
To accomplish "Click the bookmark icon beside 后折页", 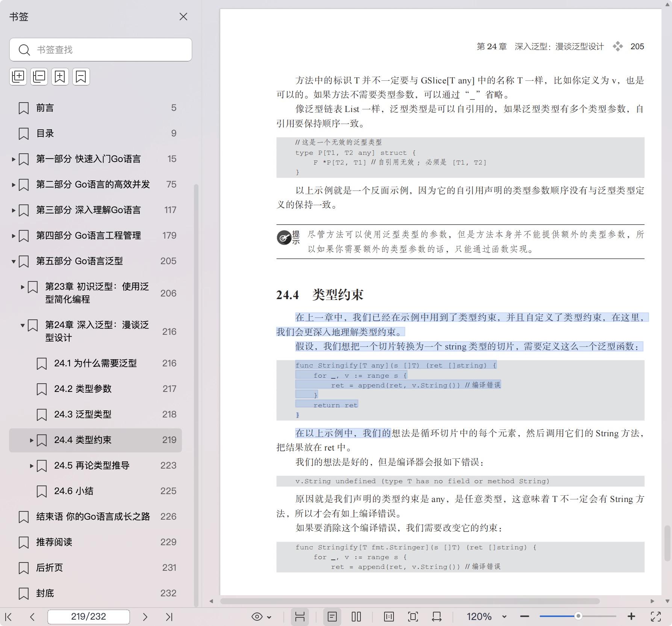I will [x=24, y=568].
